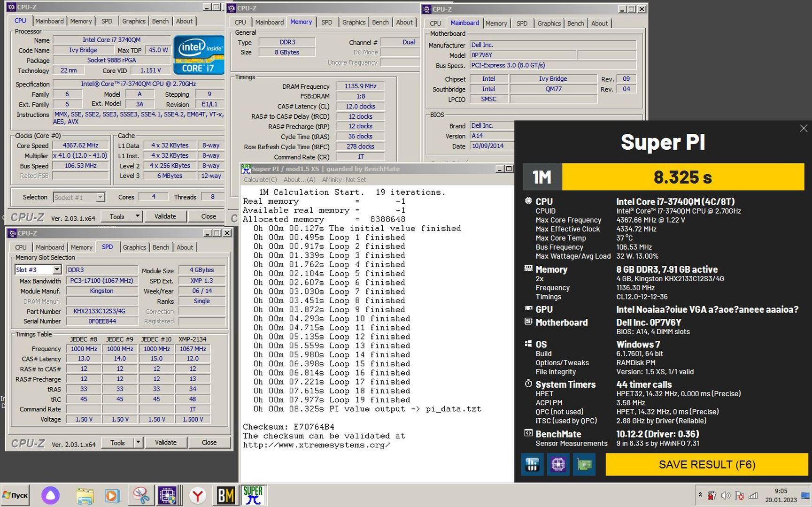Switch to Mainboard tab in the CPU window
This screenshot has width=812, height=507.
(49, 21)
